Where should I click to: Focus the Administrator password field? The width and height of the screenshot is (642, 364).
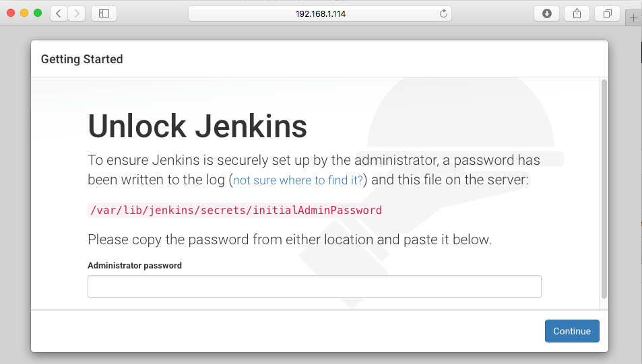pyautogui.click(x=315, y=287)
